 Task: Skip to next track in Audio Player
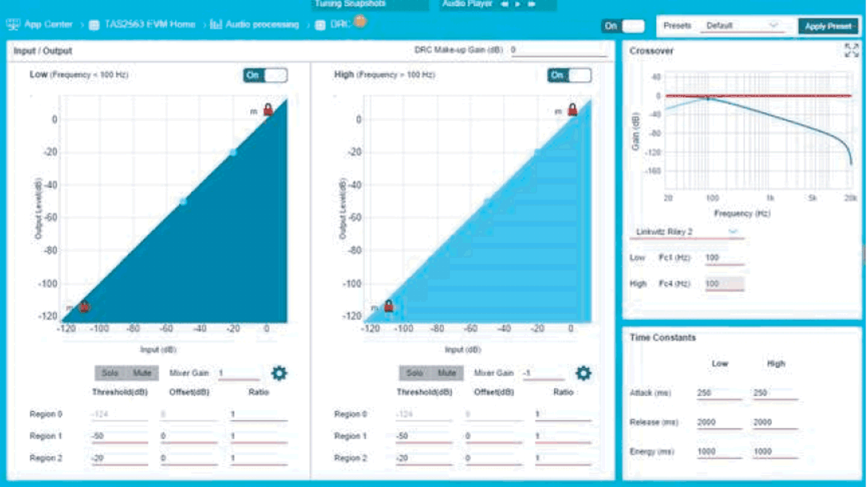pos(532,4)
